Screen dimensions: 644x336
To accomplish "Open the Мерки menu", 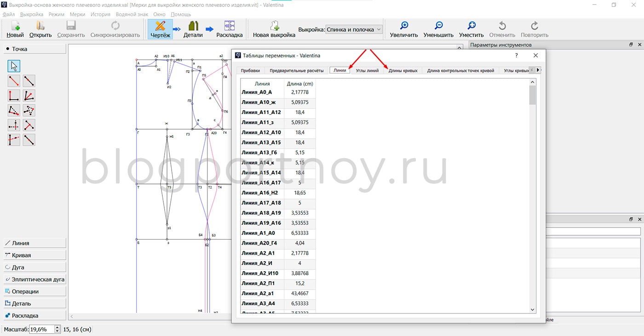I will click(77, 14).
